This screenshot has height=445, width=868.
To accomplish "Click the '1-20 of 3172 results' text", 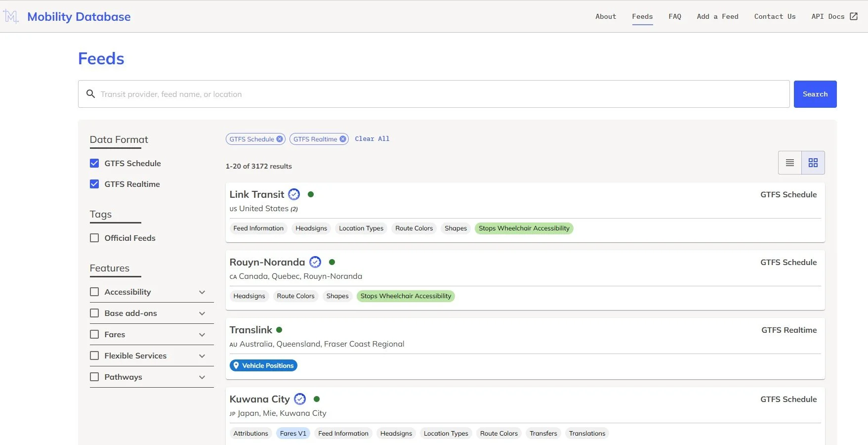I will coord(259,166).
